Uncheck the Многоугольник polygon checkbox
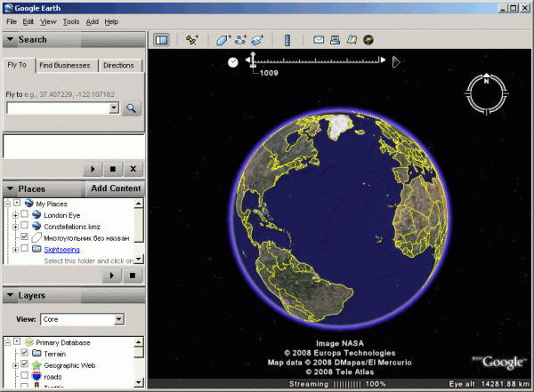The height and width of the screenshot is (392, 534). click(x=24, y=236)
